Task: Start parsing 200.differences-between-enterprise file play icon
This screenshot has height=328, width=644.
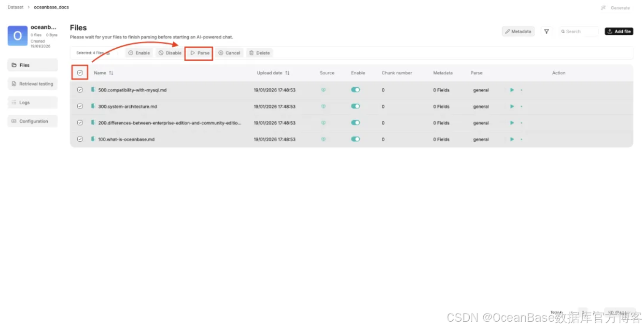Action: [x=512, y=123]
